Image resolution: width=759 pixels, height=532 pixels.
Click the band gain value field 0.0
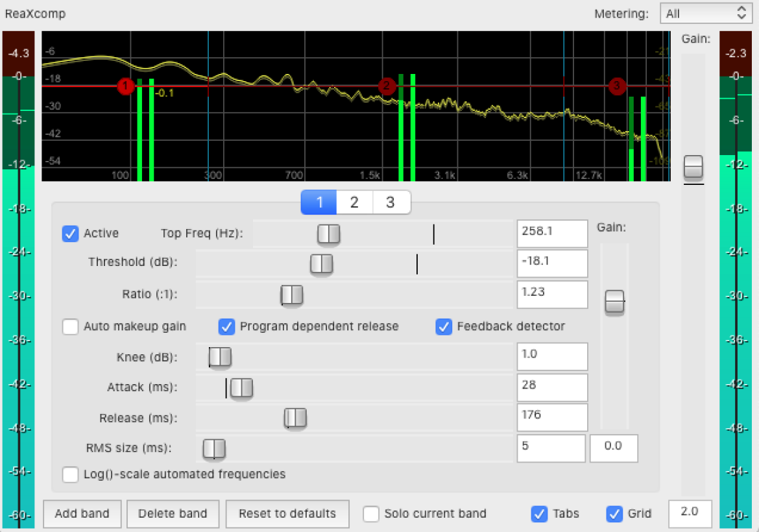click(x=614, y=448)
